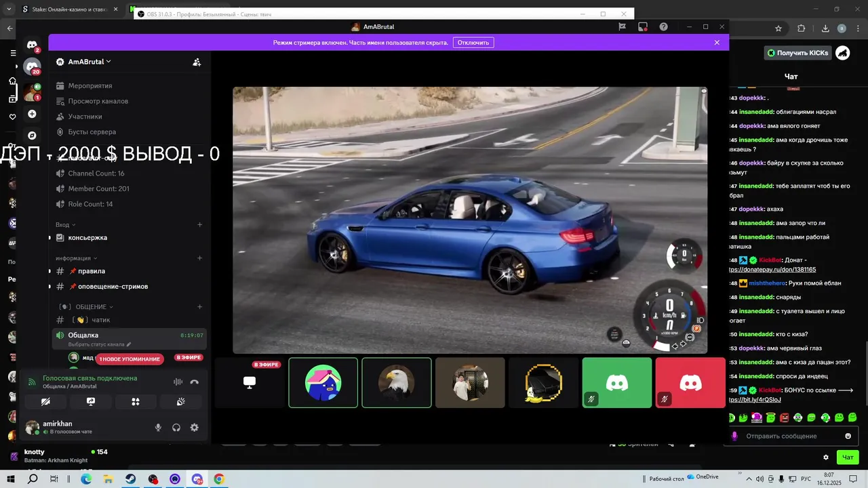
Task: Open Microsoft Edge from the taskbar
Action: tap(86, 479)
